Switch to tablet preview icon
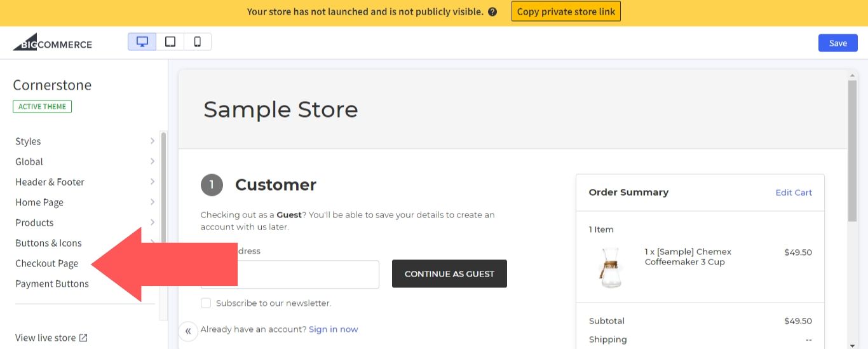The height and width of the screenshot is (349, 868). tap(170, 42)
